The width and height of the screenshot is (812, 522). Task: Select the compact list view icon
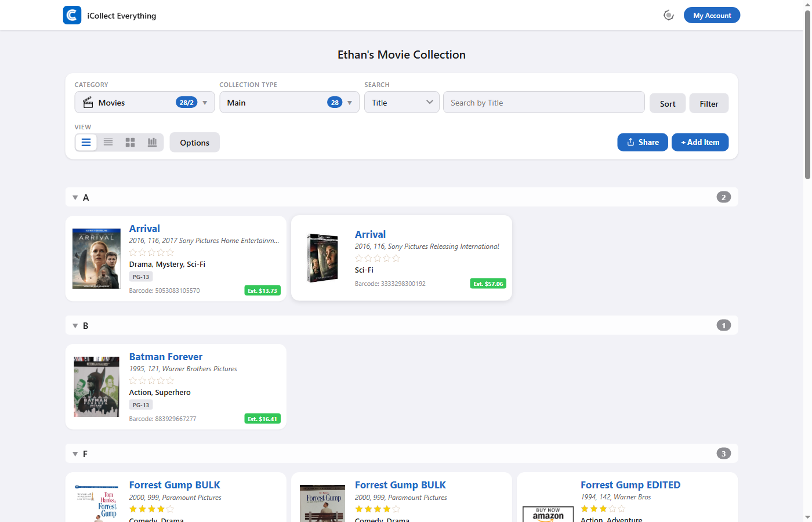(108, 142)
